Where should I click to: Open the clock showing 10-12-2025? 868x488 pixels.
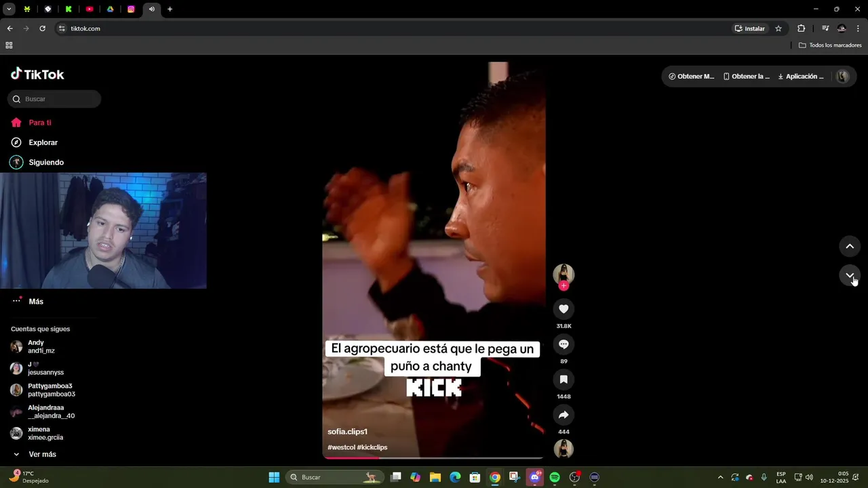(835, 477)
